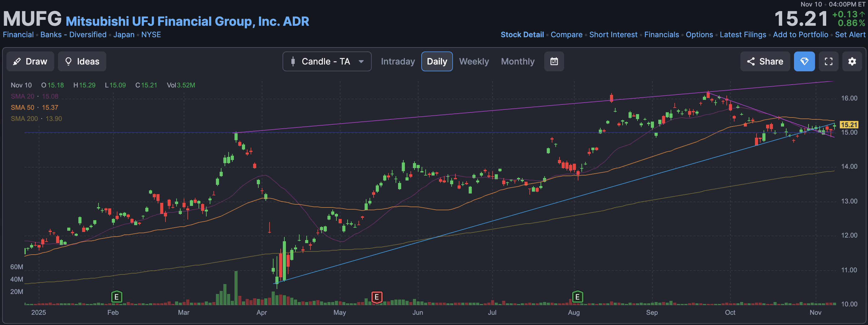868x325 pixels.
Task: Open the date range calendar icon
Action: (x=554, y=61)
